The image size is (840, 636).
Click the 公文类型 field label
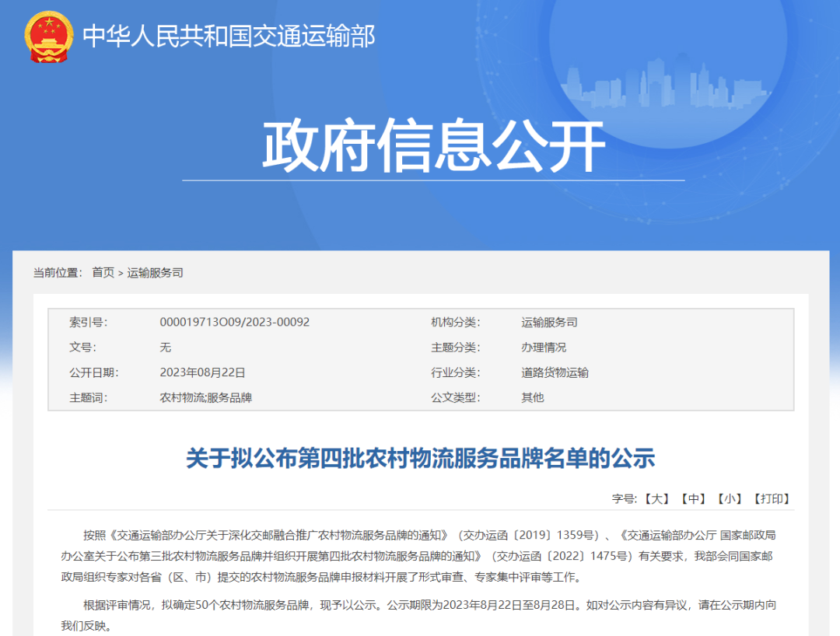(455, 398)
